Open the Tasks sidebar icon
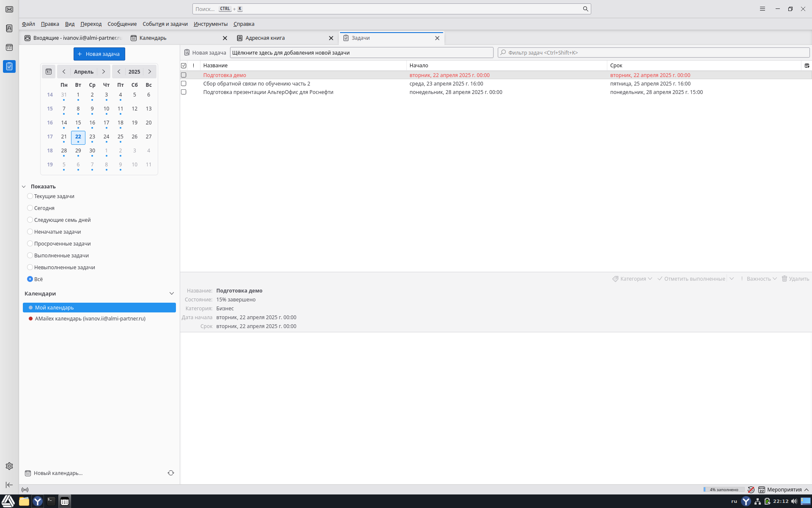Viewport: 812px width, 508px height. [x=9, y=66]
